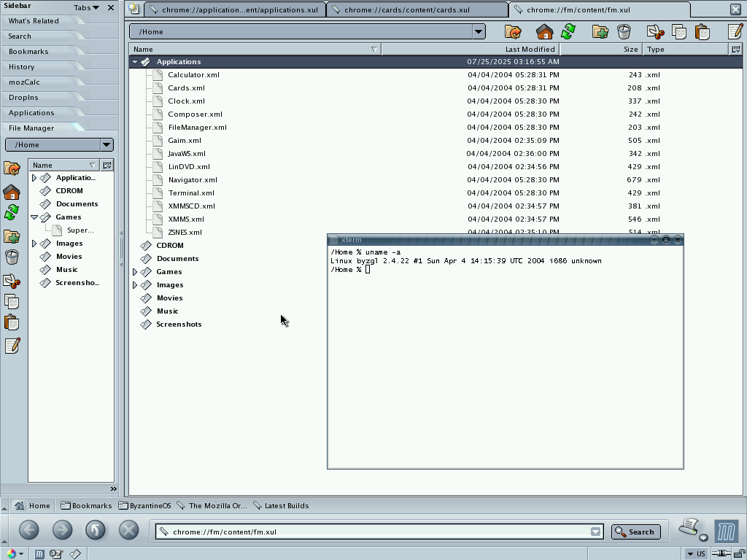This screenshot has height=560, width=747.
Task: Click the Navigator M icon in the status bar
Action: [x=39, y=554]
